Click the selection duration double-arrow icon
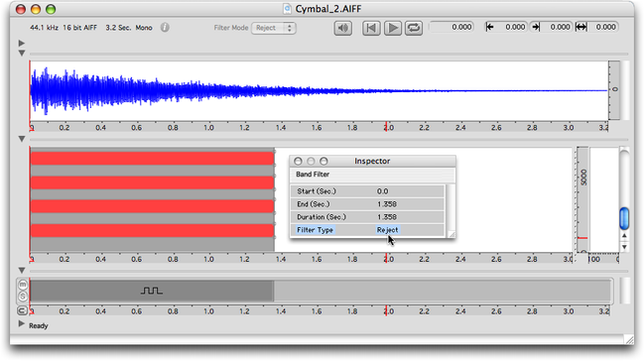Image resolution: width=644 pixels, height=361 pixels. tap(580, 27)
